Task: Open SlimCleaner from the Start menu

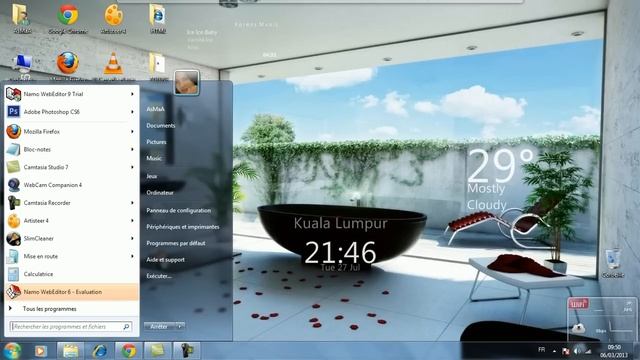Action: [x=71, y=238]
